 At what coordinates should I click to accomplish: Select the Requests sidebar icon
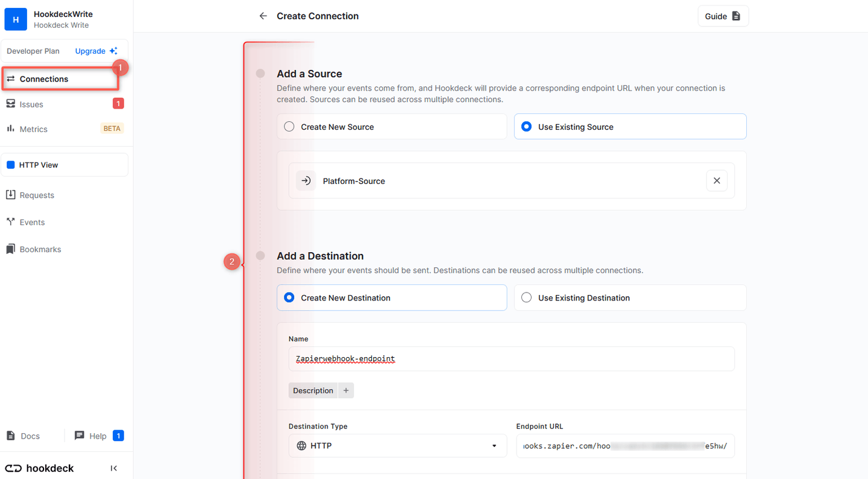click(x=11, y=195)
